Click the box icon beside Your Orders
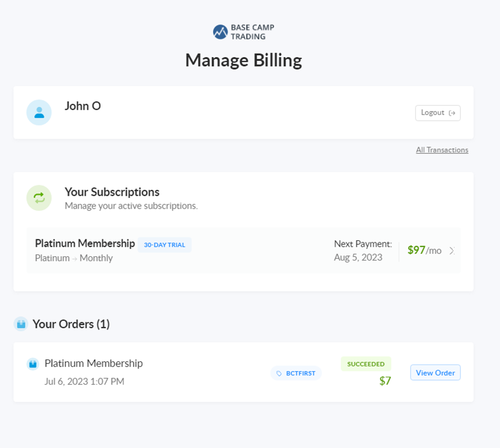The width and height of the screenshot is (500, 448). pyautogui.click(x=21, y=324)
